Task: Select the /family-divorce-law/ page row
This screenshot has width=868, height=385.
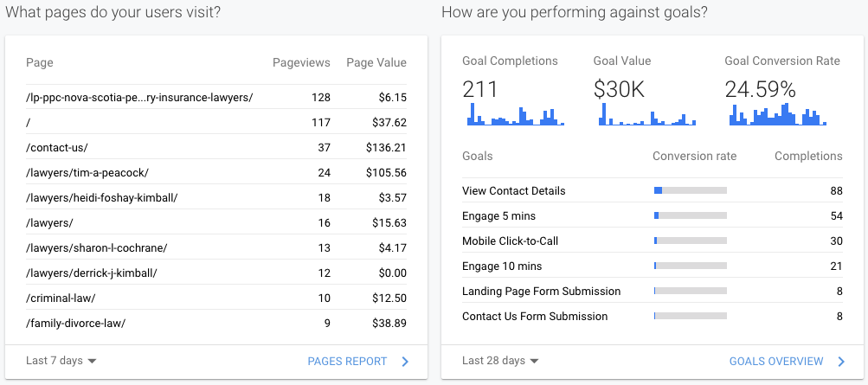Action: (x=76, y=323)
